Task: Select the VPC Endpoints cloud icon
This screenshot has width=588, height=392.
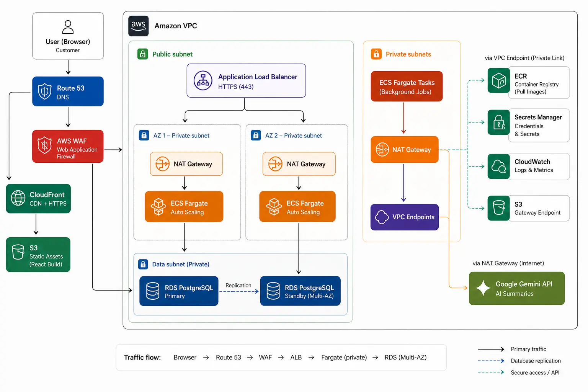Action: click(x=382, y=217)
